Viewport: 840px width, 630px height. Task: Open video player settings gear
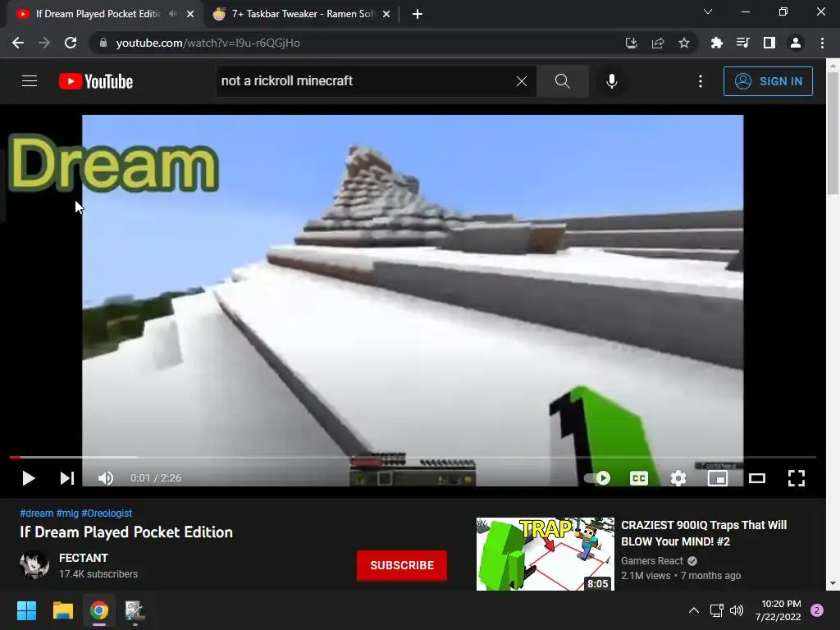tap(678, 478)
